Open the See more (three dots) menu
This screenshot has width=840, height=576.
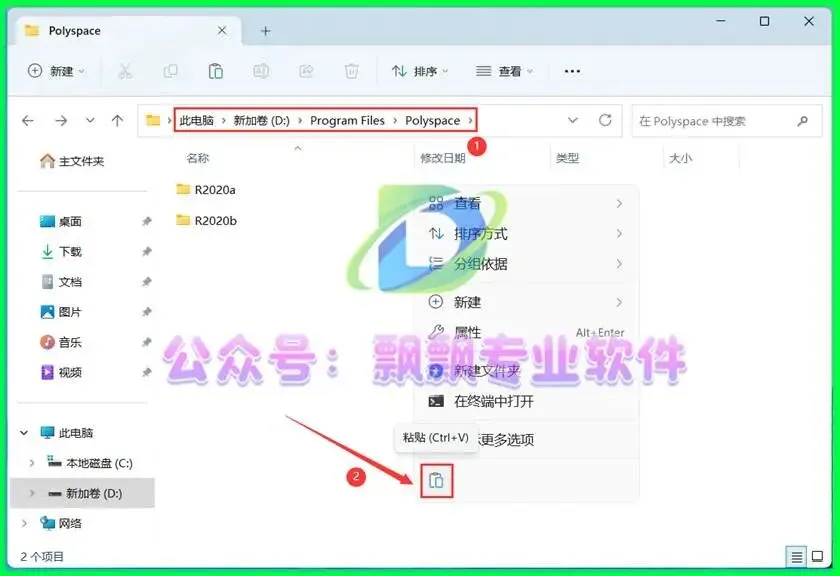click(x=572, y=71)
